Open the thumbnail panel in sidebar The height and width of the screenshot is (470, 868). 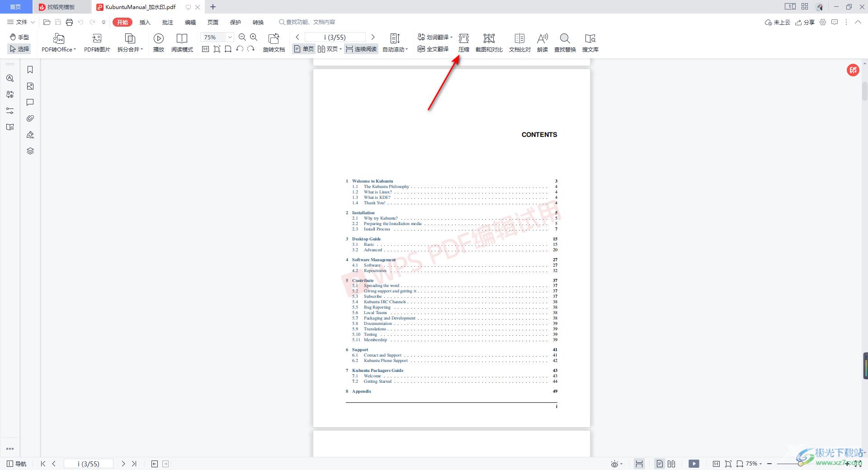click(30, 86)
